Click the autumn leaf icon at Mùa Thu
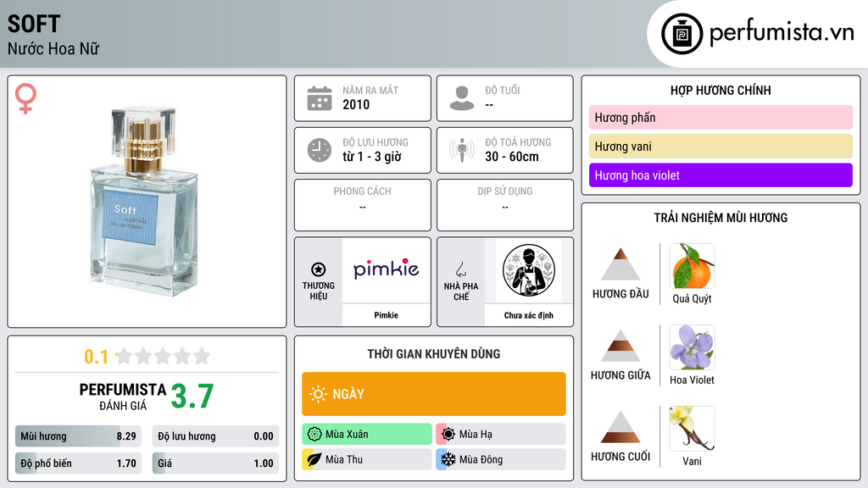868x488 pixels. point(314,459)
